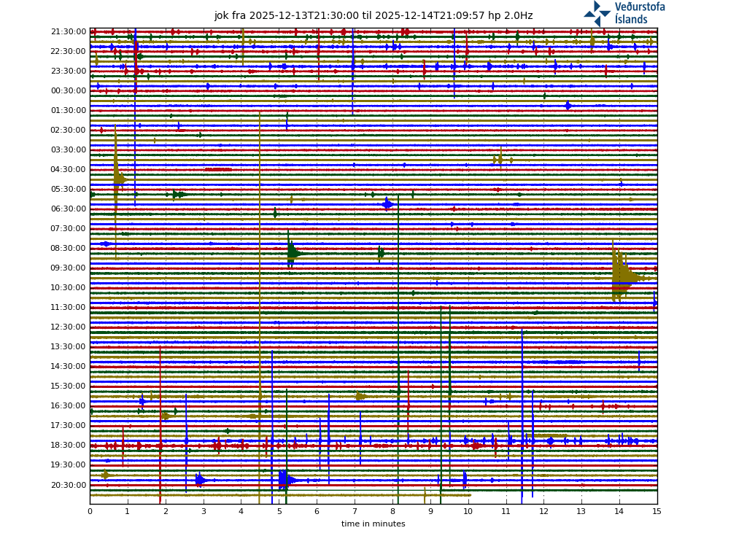Click the '15' tick label on the x-axis
The height and width of the screenshot is (560, 747).
pyautogui.click(x=657, y=512)
